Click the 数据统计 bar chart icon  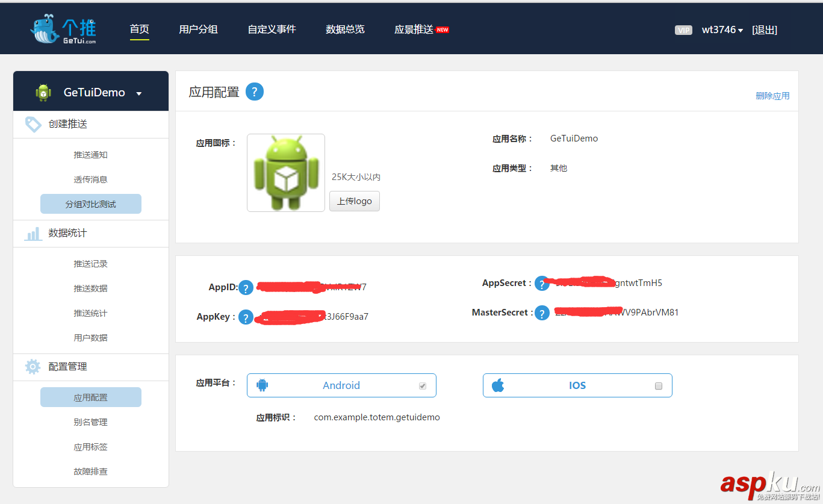pyautogui.click(x=33, y=234)
